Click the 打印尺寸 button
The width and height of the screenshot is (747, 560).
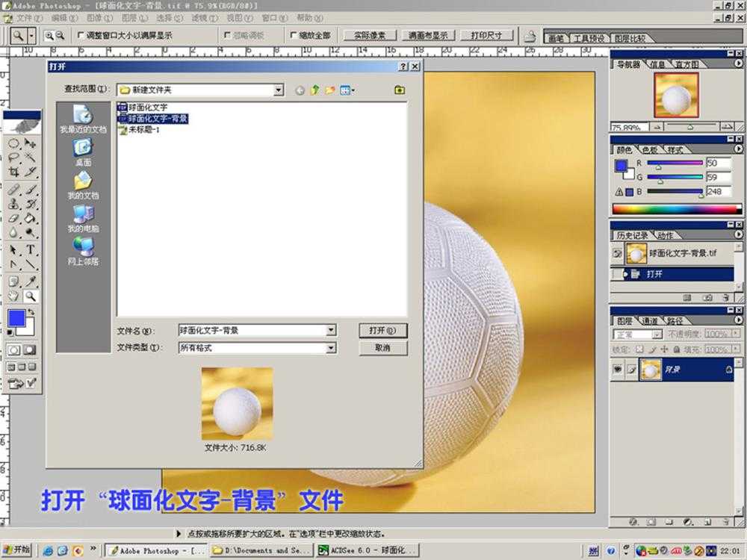(x=486, y=35)
